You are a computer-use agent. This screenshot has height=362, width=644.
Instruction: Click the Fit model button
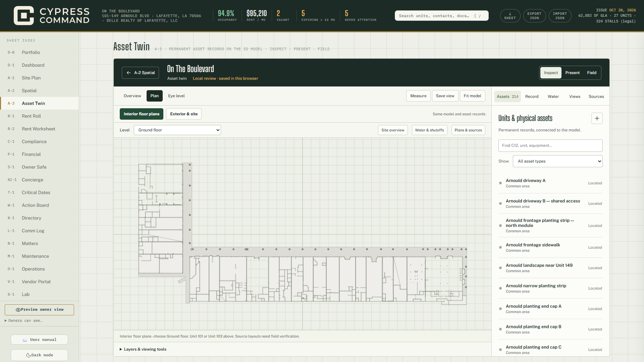tap(472, 96)
